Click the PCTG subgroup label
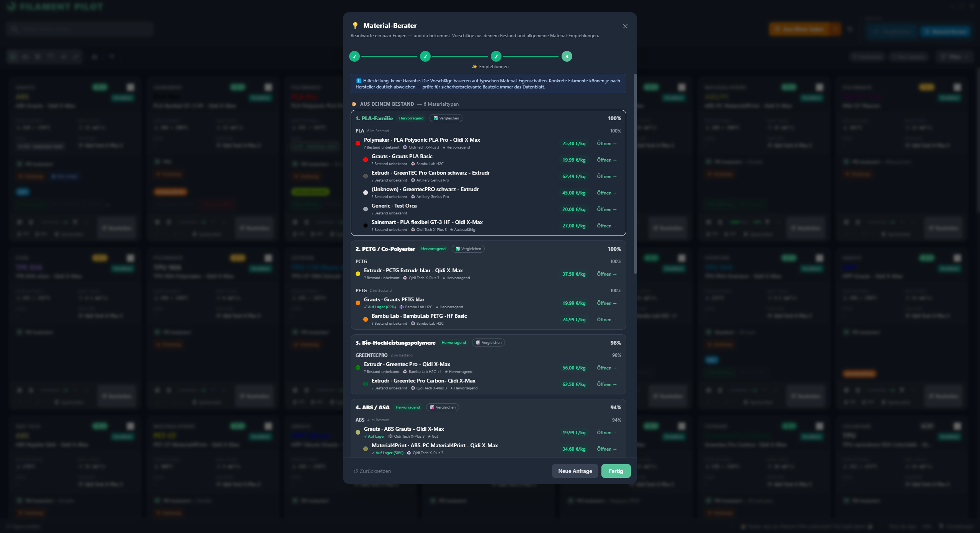 click(x=361, y=262)
